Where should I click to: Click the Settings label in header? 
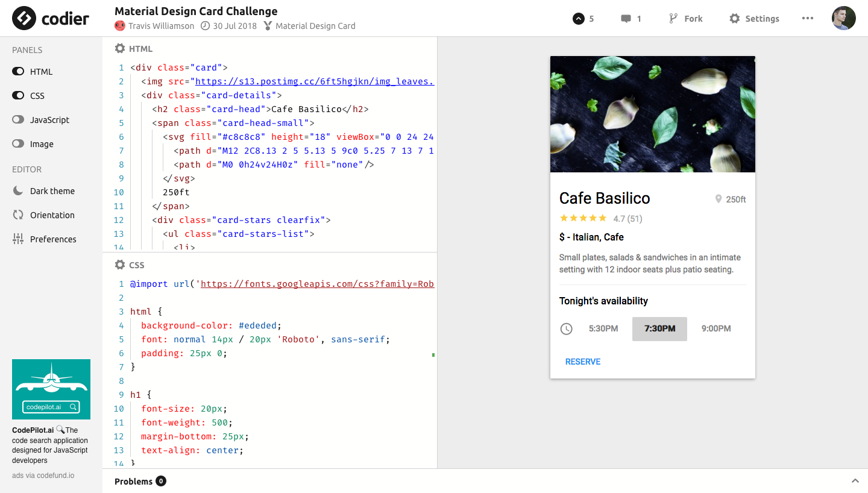(762, 19)
